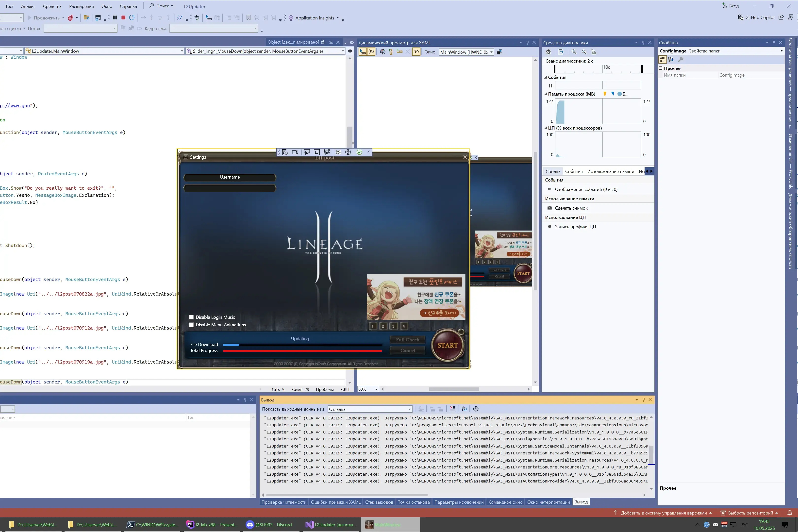Viewport: 798px width, 532px height.
Task: Click Добавить в систему управления версиями
Action: [663, 513]
